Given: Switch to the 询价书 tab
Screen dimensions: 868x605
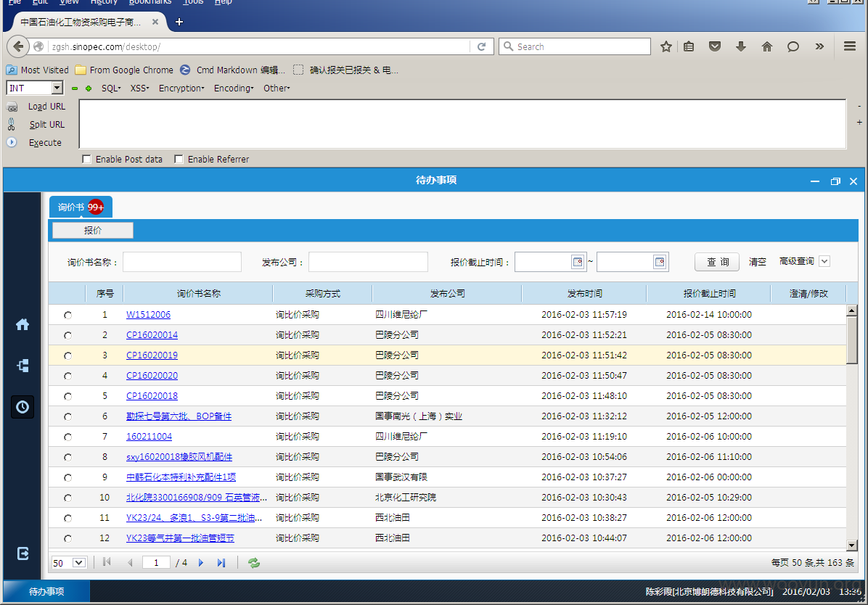Looking at the screenshot, I should pos(81,207).
